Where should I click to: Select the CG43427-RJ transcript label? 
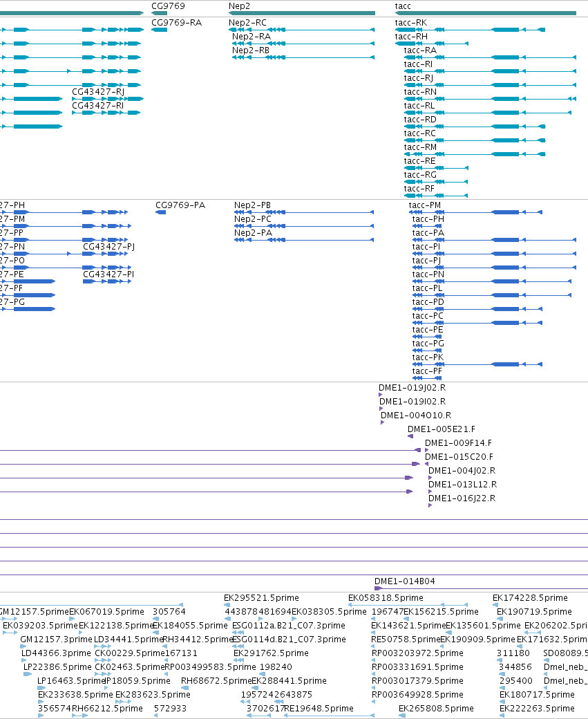coord(98,92)
